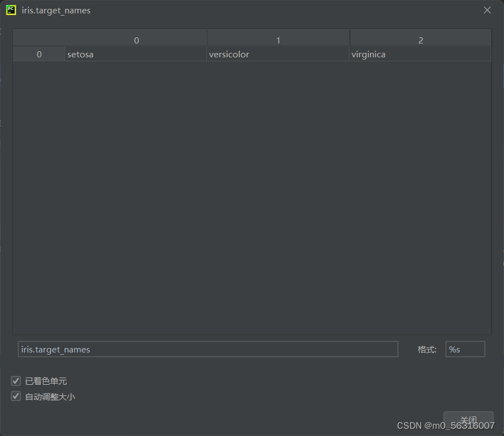This screenshot has height=436, width=504.
Task: Toggle colored cells by clicking its label text
Action: pyautogui.click(x=46, y=381)
